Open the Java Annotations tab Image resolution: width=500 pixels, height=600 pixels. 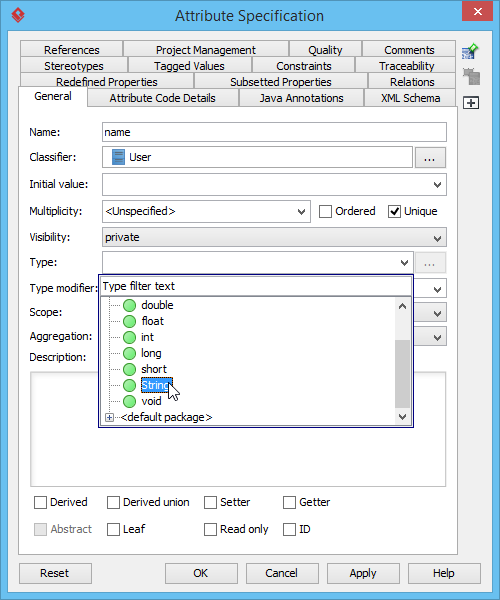(301, 98)
